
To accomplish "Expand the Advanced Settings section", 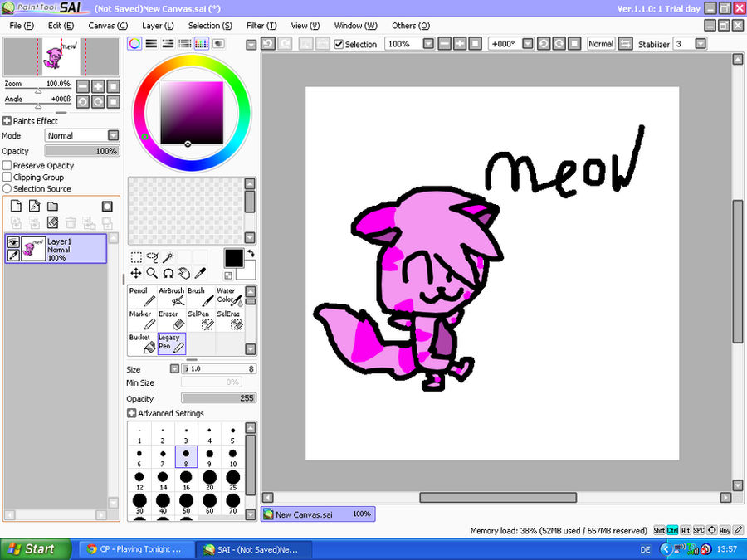I will (131, 413).
